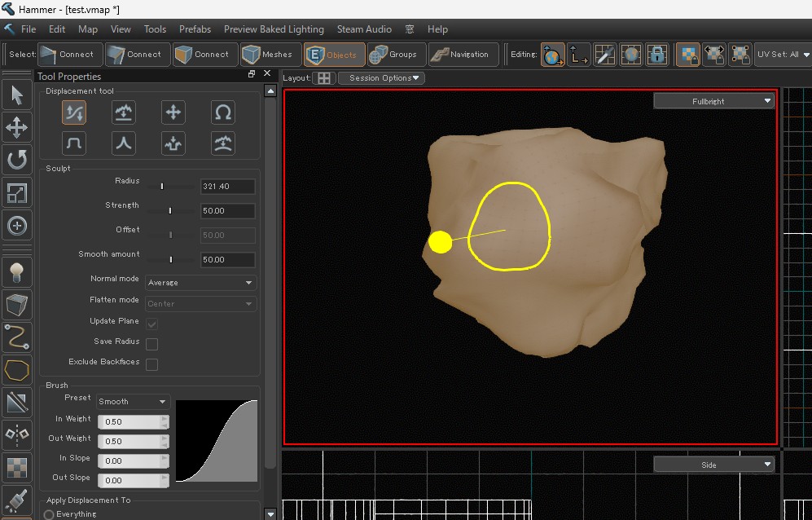The image size is (812, 520).
Task: Select the arrow Selection tool in sidebar
Action: point(17,95)
